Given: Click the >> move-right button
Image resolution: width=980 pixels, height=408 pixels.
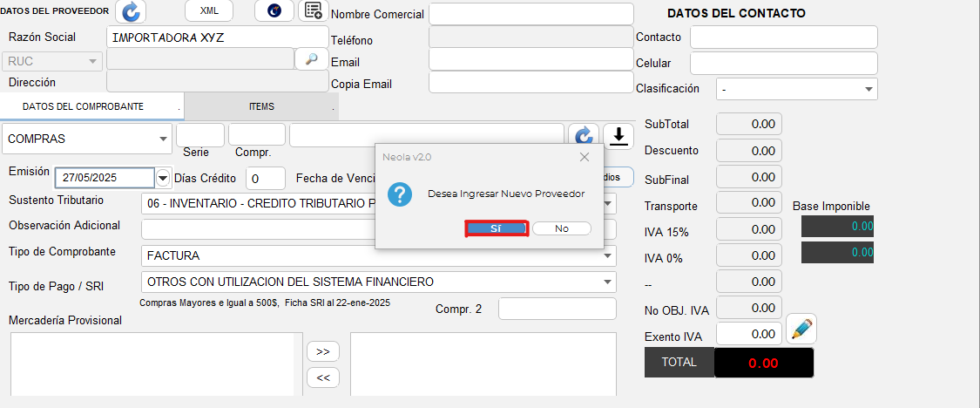Looking at the screenshot, I should 322,351.
